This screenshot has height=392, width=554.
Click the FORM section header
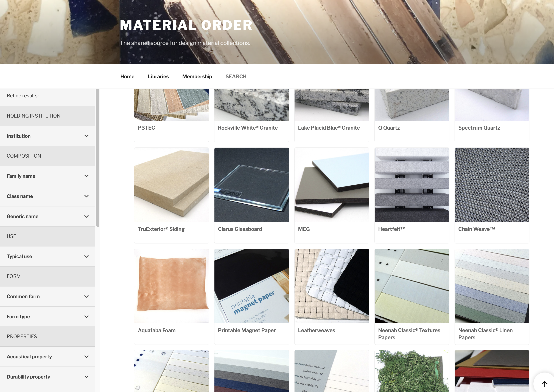[48, 276]
